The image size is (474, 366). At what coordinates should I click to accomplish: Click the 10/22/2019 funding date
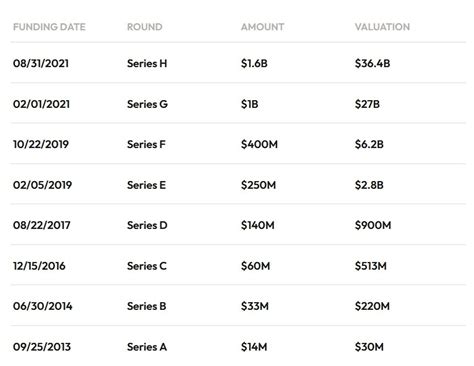point(41,144)
